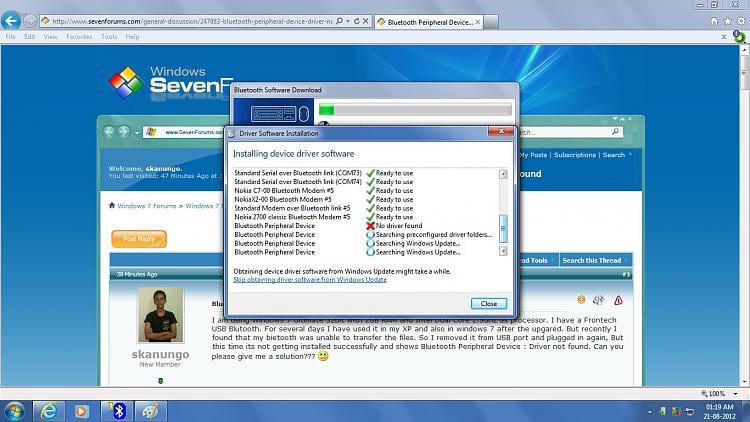
Task: Refresh the page in Internet Explorer
Action: pos(357,21)
